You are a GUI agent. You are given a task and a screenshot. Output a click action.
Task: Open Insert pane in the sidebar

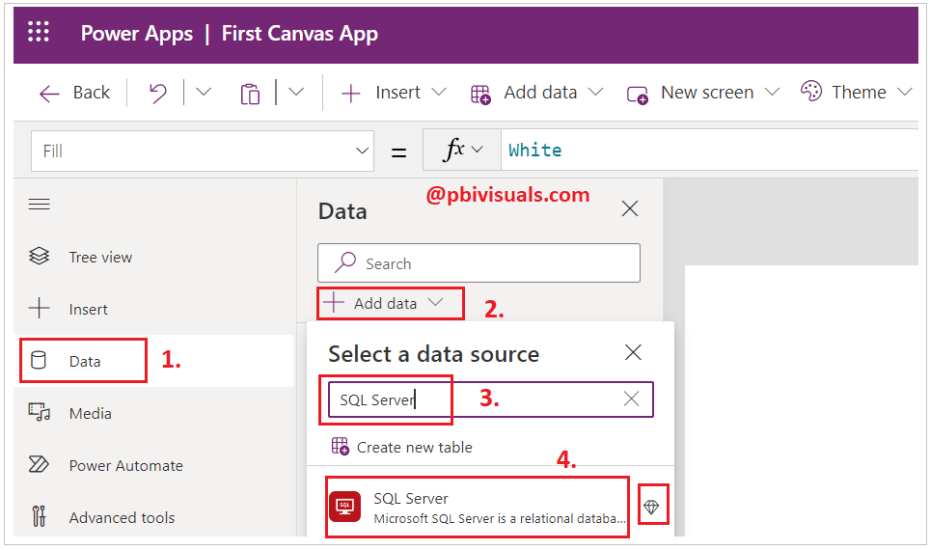[88, 309]
